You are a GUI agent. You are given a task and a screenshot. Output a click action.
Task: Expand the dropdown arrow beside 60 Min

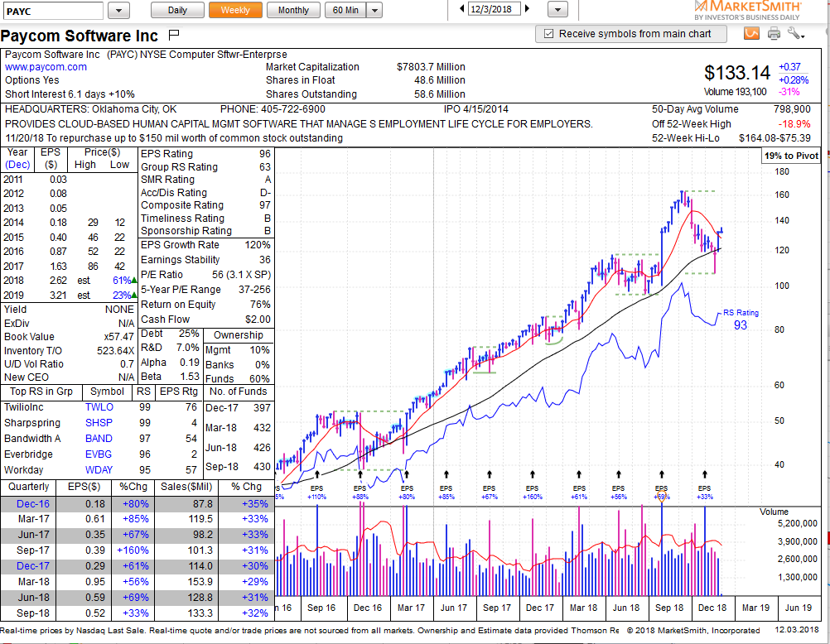tap(374, 10)
